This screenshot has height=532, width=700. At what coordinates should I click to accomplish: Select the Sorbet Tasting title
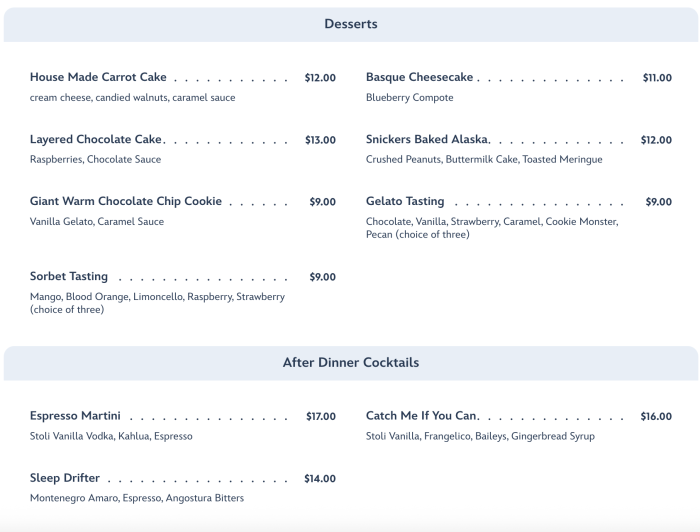pos(69,277)
